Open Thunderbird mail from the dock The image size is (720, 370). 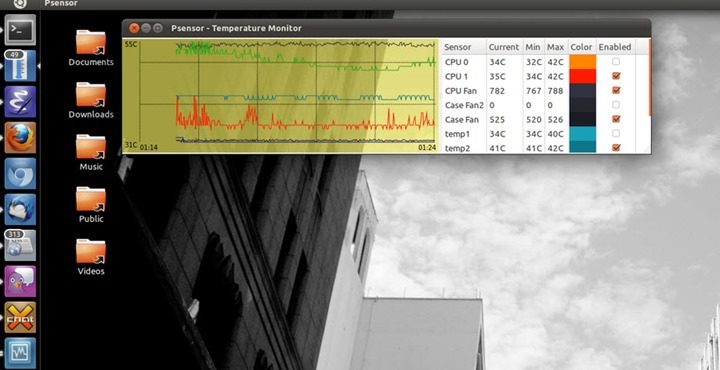[x=20, y=209]
